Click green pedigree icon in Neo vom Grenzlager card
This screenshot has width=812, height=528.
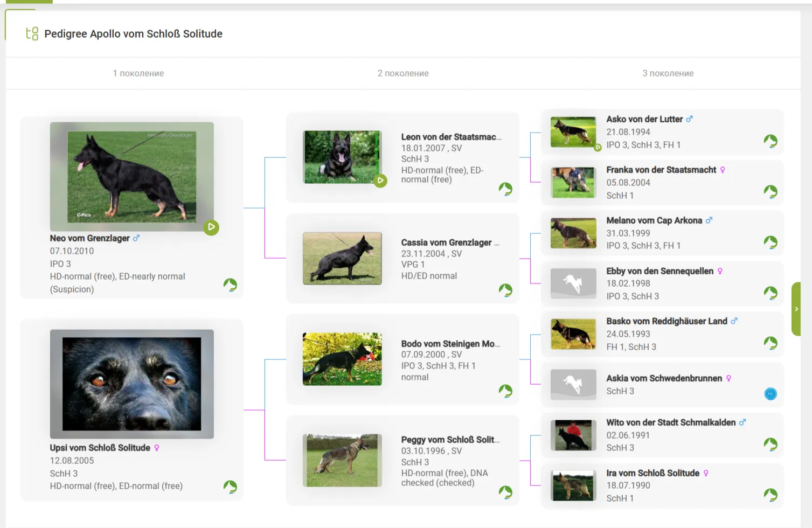(230, 285)
